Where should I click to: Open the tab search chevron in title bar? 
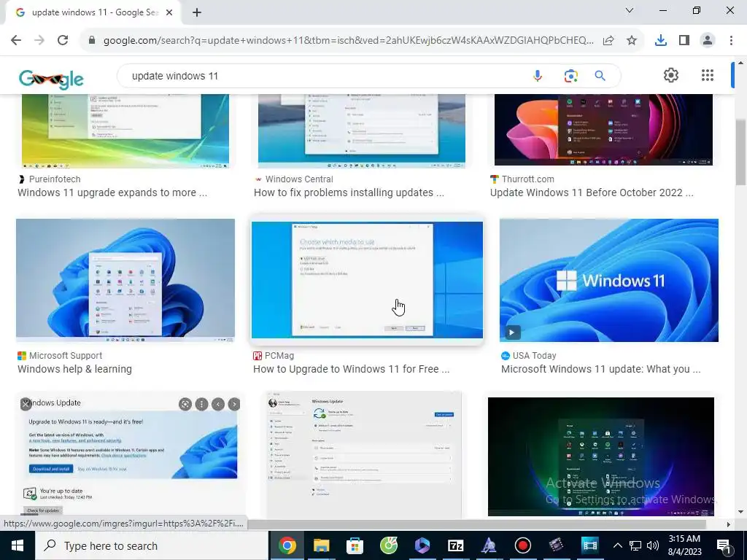tap(630, 10)
